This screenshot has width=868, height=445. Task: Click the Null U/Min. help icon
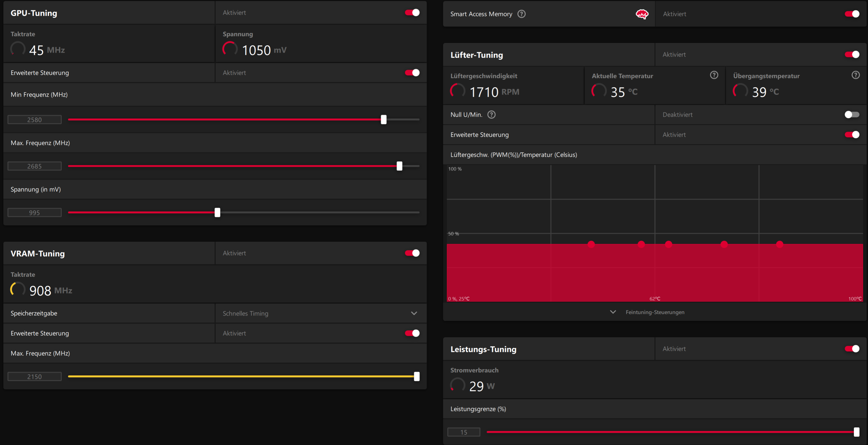point(491,115)
